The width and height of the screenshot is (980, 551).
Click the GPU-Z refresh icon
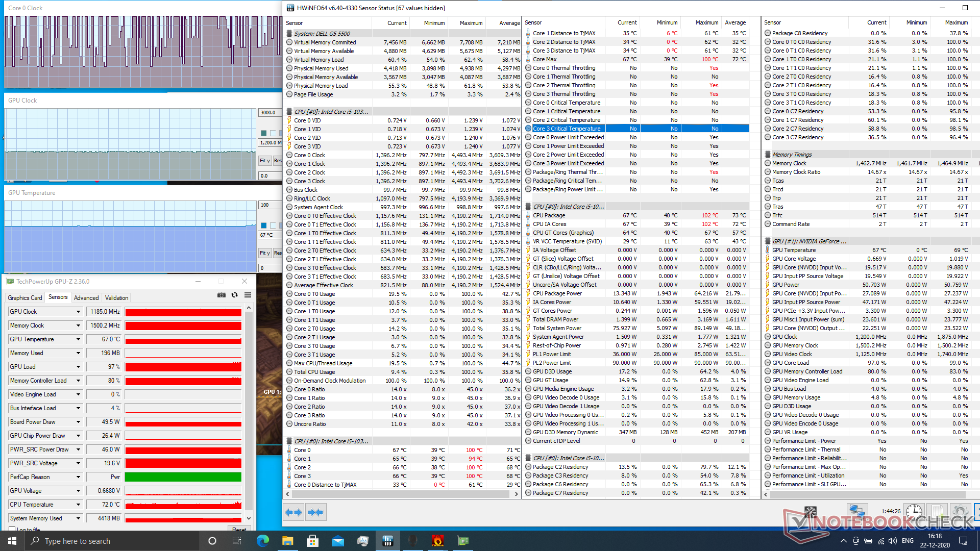234,295
